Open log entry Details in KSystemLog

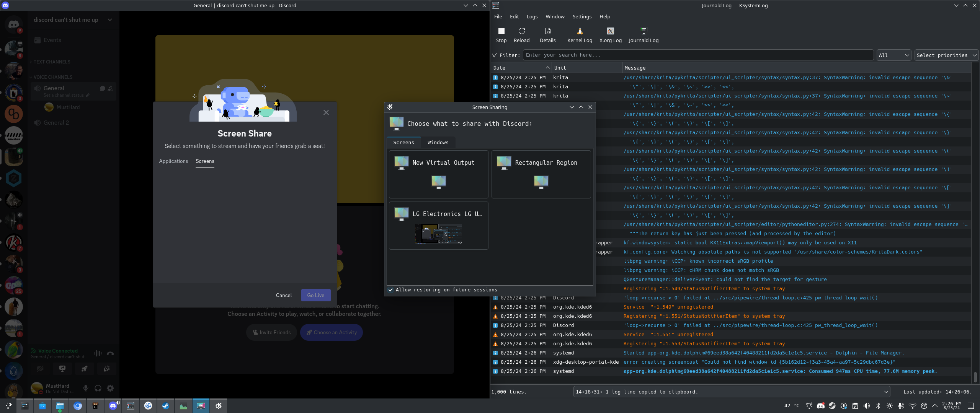coord(547,35)
